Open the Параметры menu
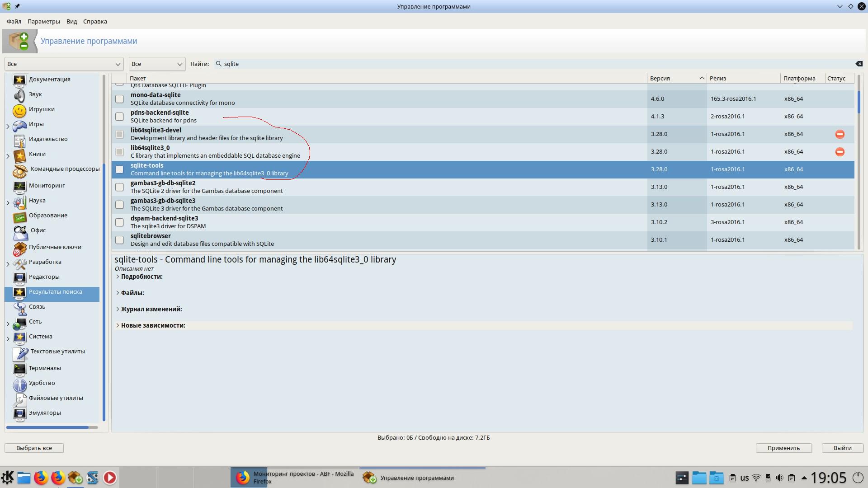The height and width of the screenshot is (488, 868). pyautogui.click(x=43, y=21)
